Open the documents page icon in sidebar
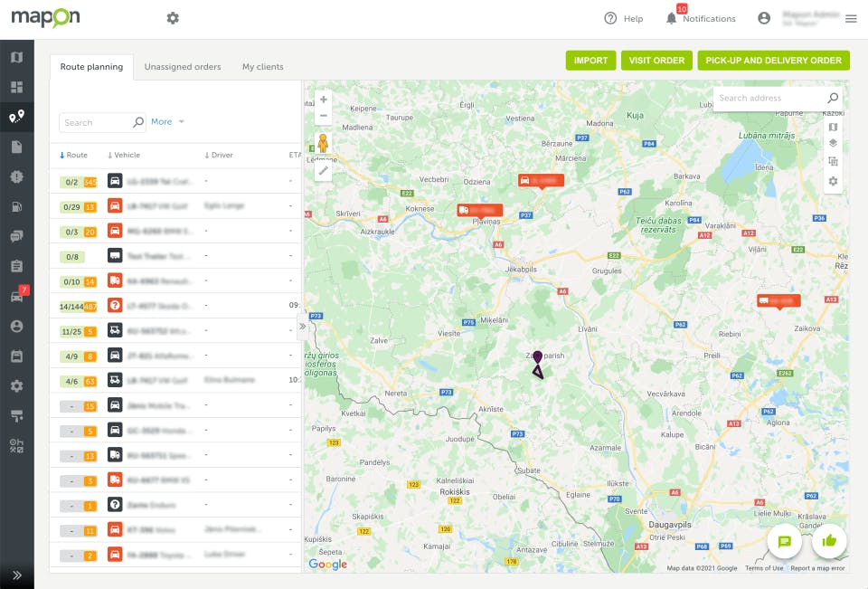Image resolution: width=868 pixels, height=589 pixels. pyautogui.click(x=16, y=147)
